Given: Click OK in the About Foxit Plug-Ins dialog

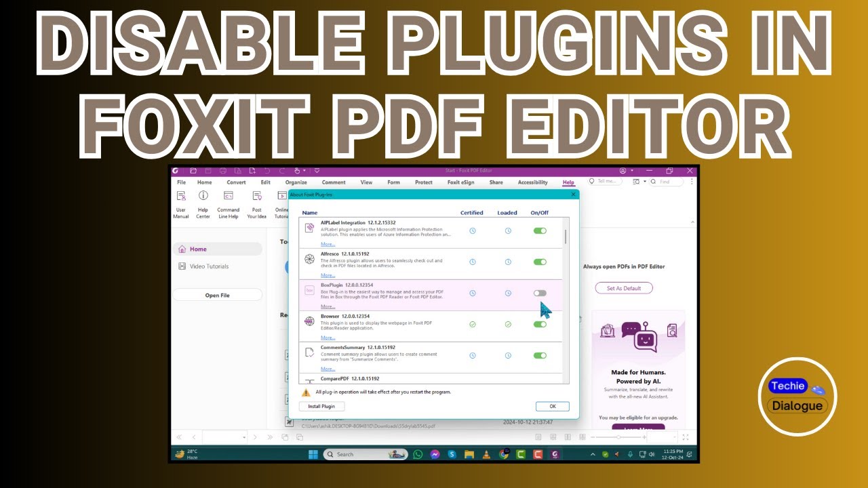Looking at the screenshot, I should coord(553,407).
